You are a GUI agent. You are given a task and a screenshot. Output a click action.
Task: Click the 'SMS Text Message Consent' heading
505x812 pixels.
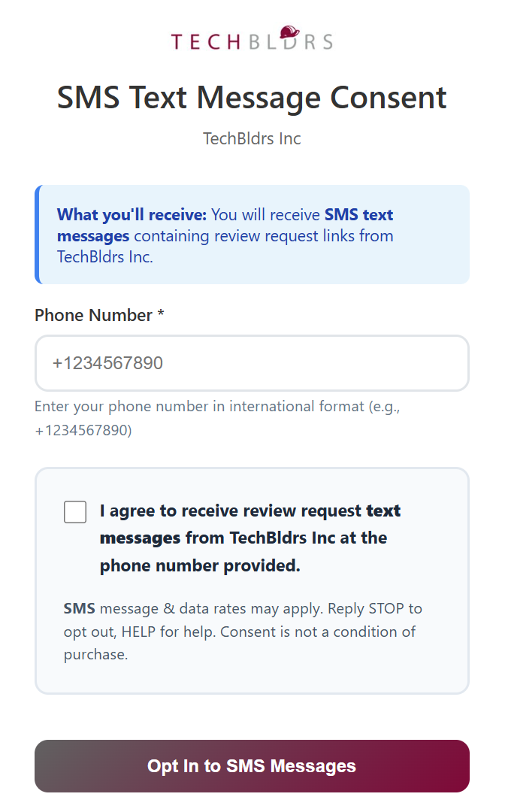(252, 98)
